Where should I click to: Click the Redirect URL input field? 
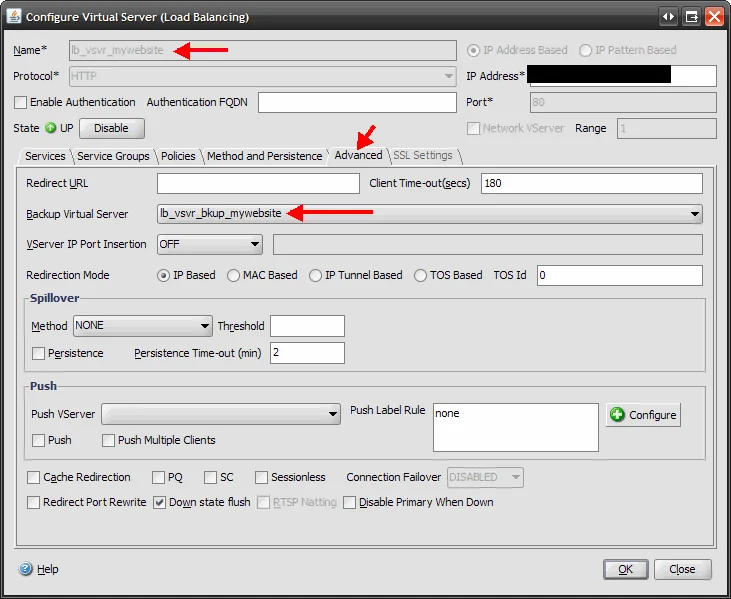(x=258, y=184)
